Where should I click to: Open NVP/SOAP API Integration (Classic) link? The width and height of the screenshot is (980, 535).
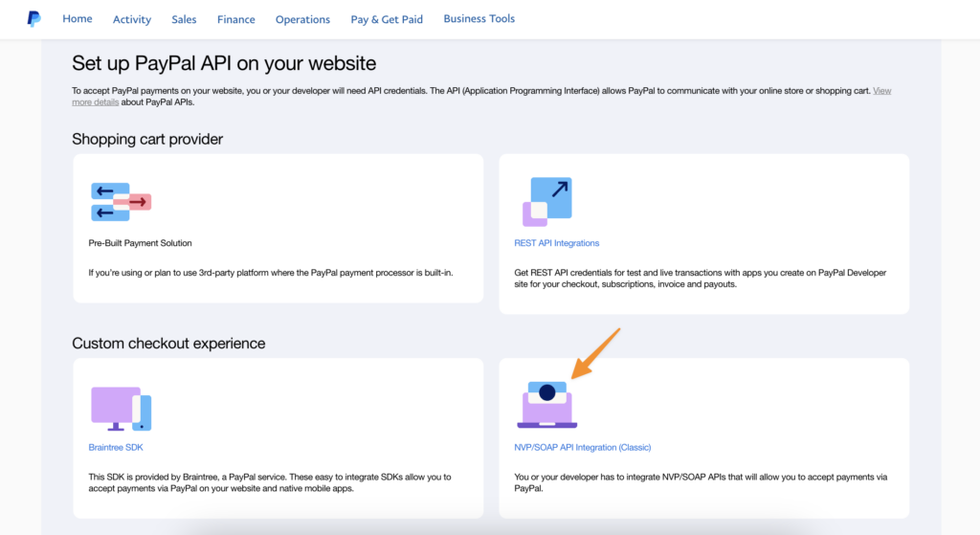(x=583, y=448)
